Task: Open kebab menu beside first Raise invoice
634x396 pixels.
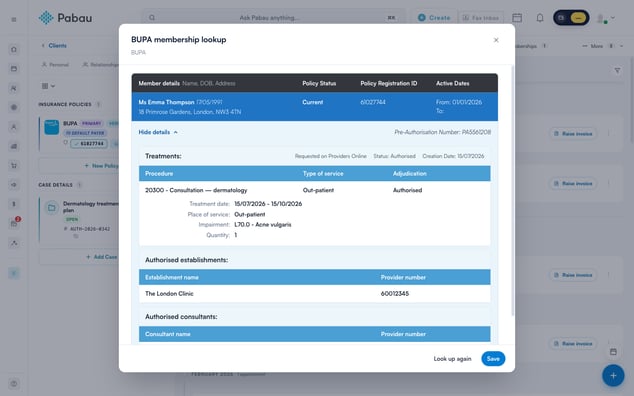Action: (x=609, y=133)
